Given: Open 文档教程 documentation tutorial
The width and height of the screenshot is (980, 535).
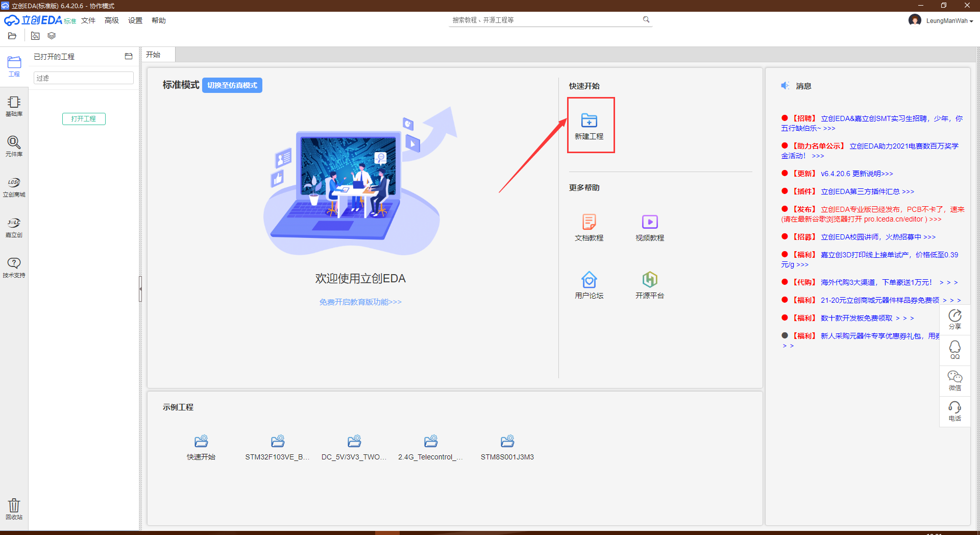Looking at the screenshot, I should tap(589, 228).
